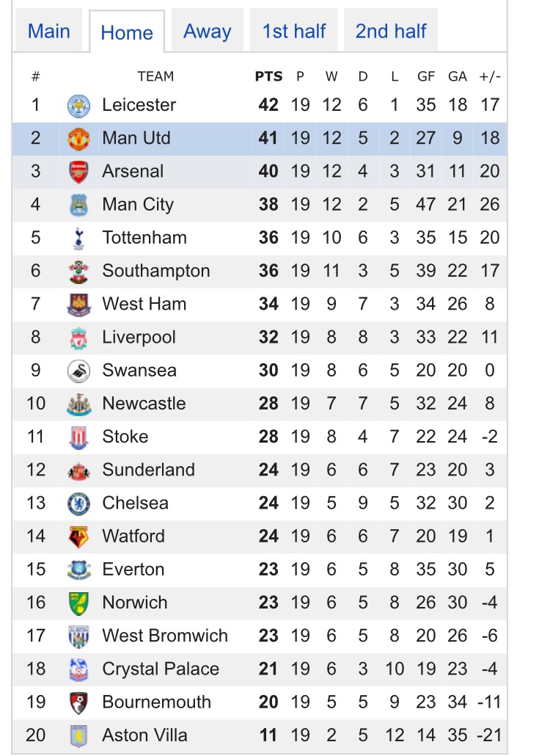Select the 2nd half tab

(391, 32)
